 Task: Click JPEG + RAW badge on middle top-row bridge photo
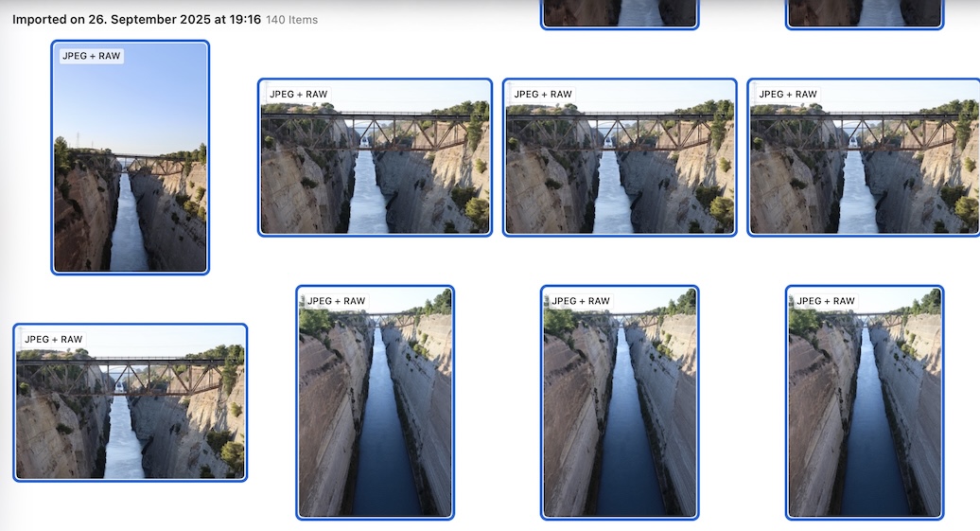(x=543, y=94)
